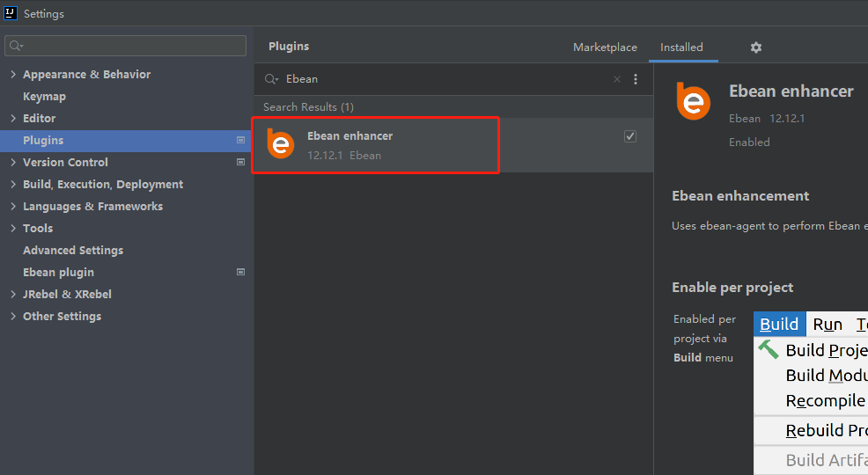Open the plugins gear settings menu
868x475 pixels.
pyautogui.click(x=755, y=47)
